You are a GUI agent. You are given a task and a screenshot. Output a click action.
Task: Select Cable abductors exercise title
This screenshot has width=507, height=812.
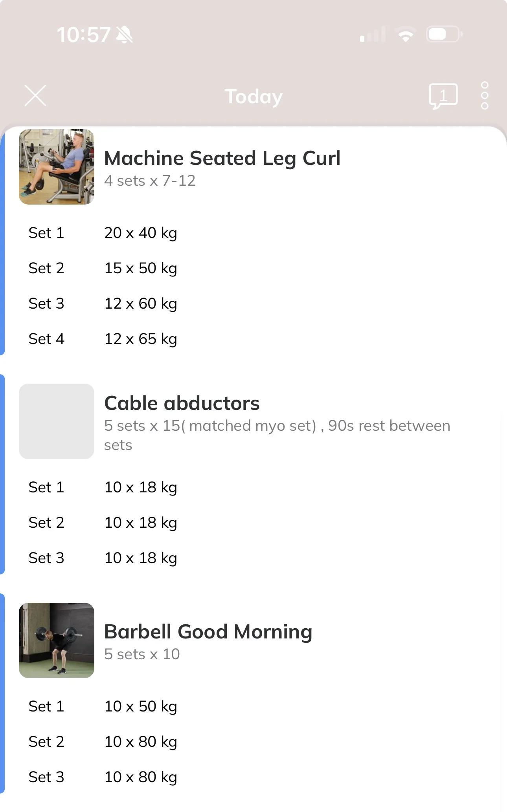(182, 403)
